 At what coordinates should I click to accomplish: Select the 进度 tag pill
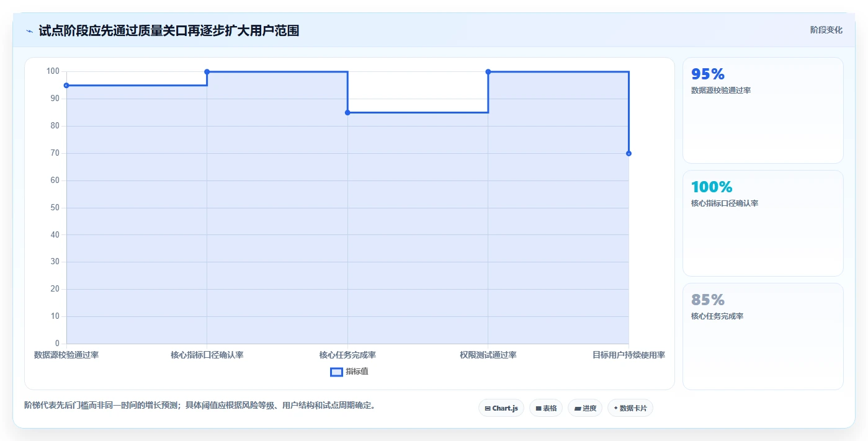585,408
